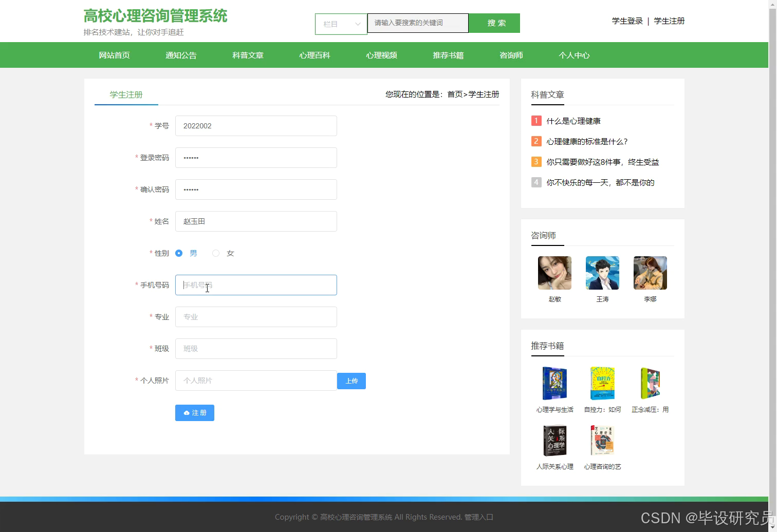Go to 推荐书籍 in the navigation bar
Screen dimensions: 777x532
coord(448,55)
